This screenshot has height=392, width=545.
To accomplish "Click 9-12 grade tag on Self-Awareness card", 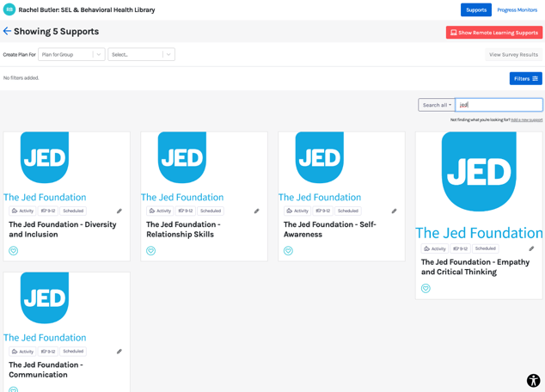I will click(323, 211).
